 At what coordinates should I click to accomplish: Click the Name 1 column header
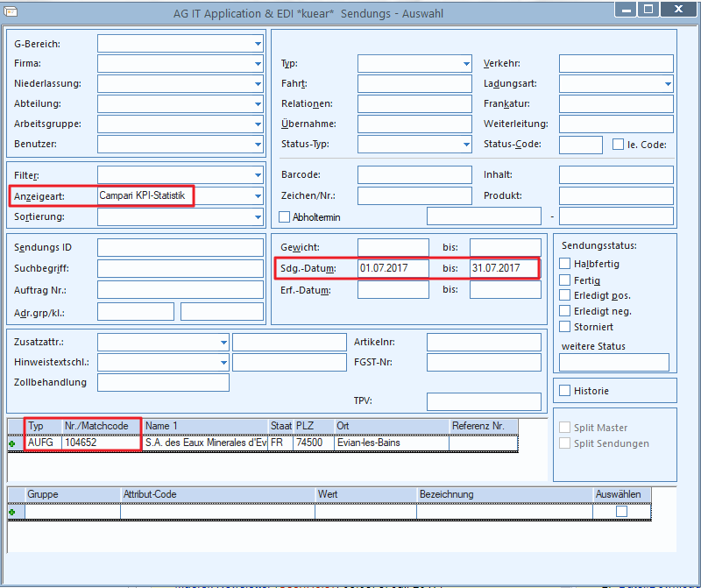click(x=205, y=426)
